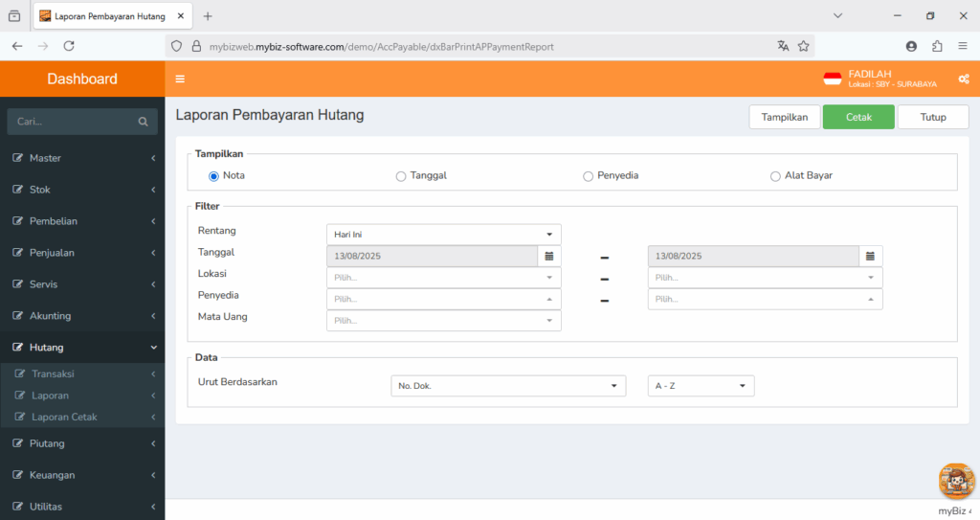Open Laporan submenu under Hutang

click(82, 396)
